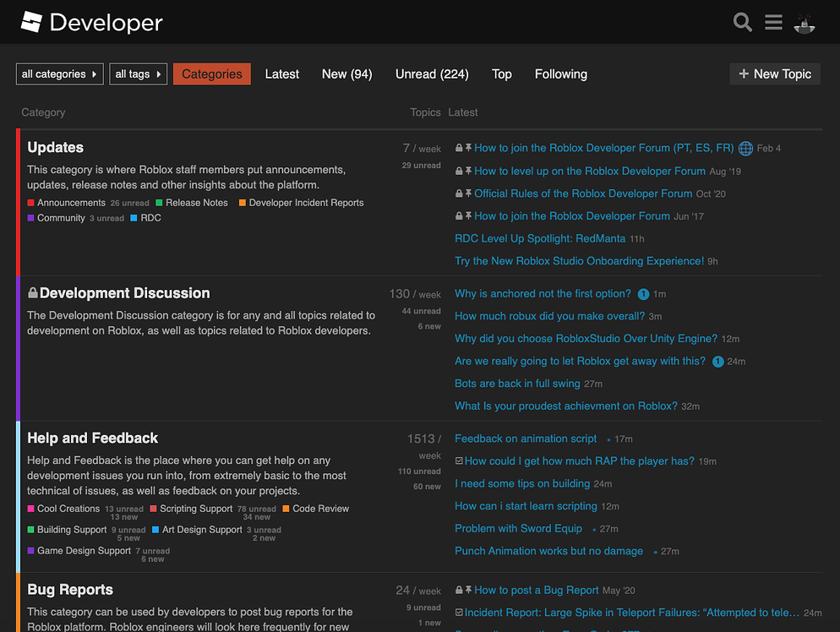Click lock icon beside Development Discussion heading
Image resolution: width=840 pixels, height=632 pixels.
[33, 292]
